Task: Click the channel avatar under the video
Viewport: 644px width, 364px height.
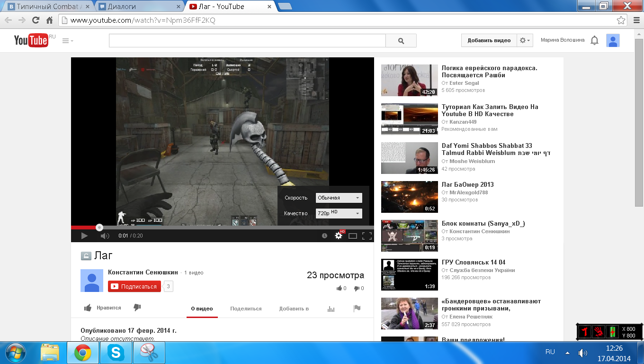Action: [x=92, y=281]
